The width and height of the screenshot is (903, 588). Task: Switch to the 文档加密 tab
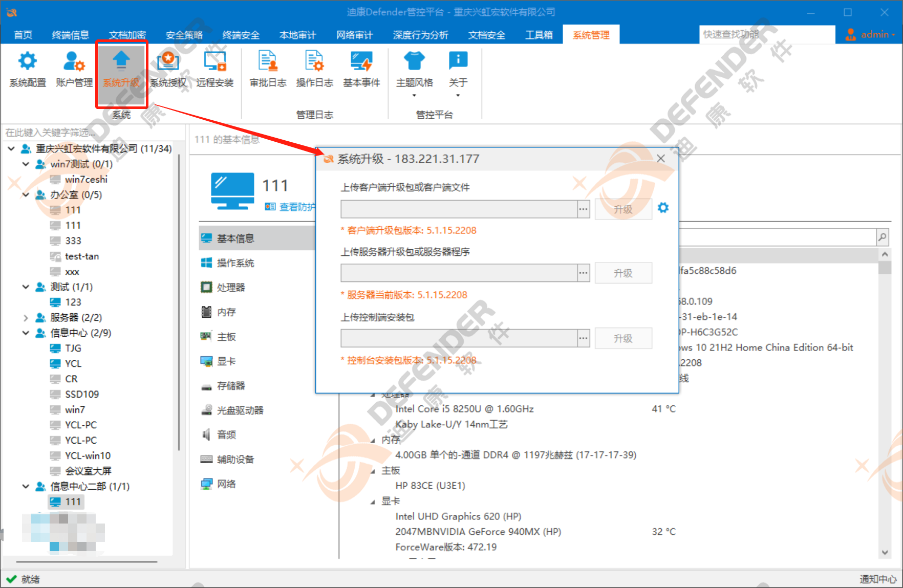pyautogui.click(x=127, y=35)
